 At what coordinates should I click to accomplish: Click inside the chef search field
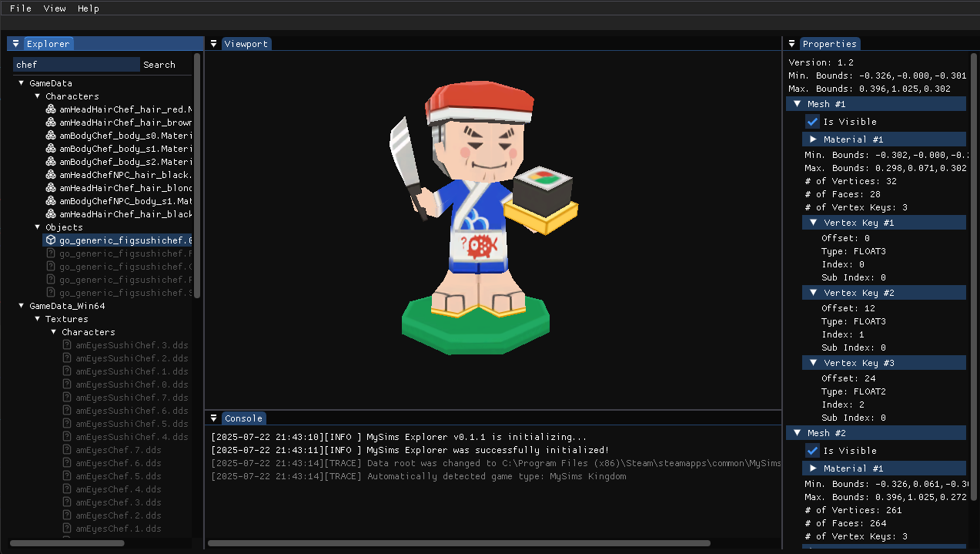(x=75, y=65)
